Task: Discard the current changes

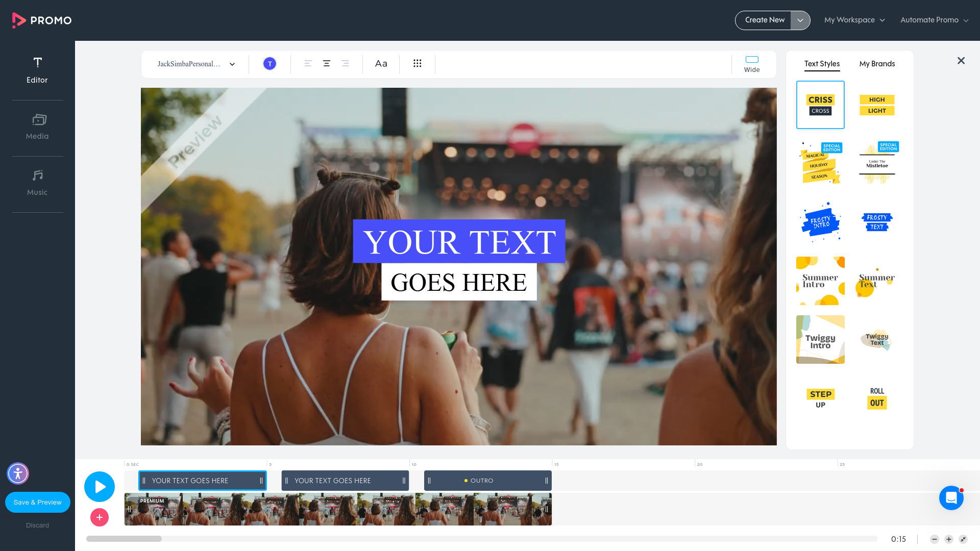Action: (x=38, y=525)
